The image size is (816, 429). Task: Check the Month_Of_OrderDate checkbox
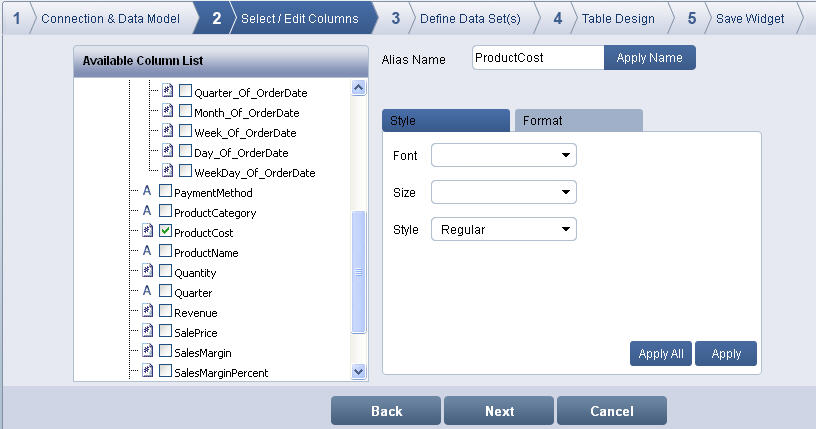tap(185, 112)
